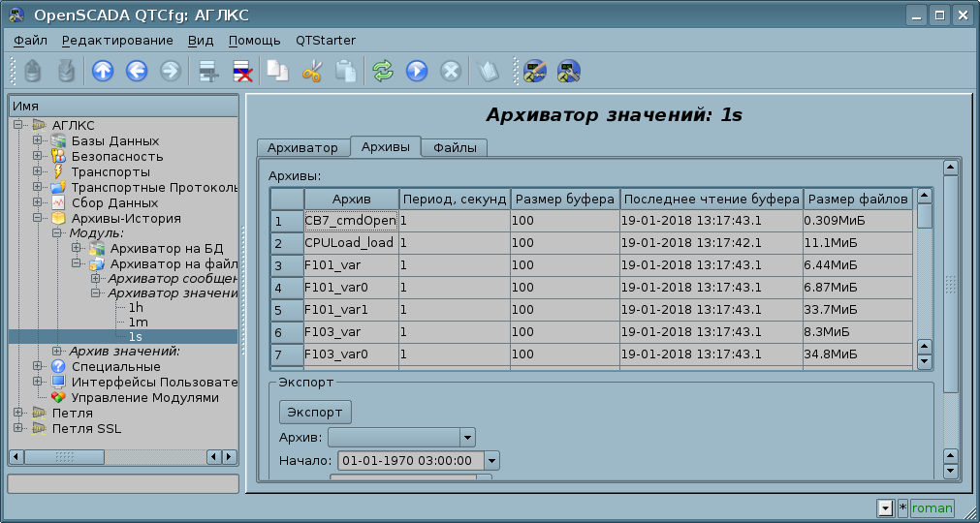Switch to the Архиватор tab
Screen dimensions: 980x523
pyautogui.click(x=302, y=148)
